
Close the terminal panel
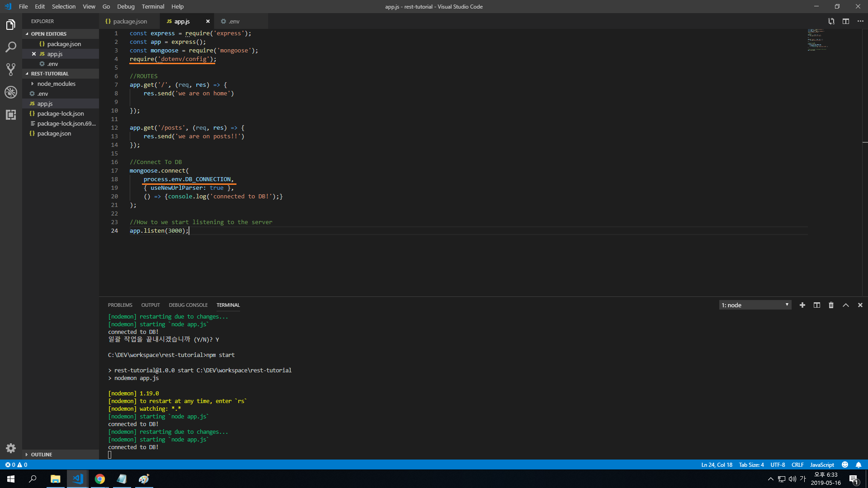point(860,305)
